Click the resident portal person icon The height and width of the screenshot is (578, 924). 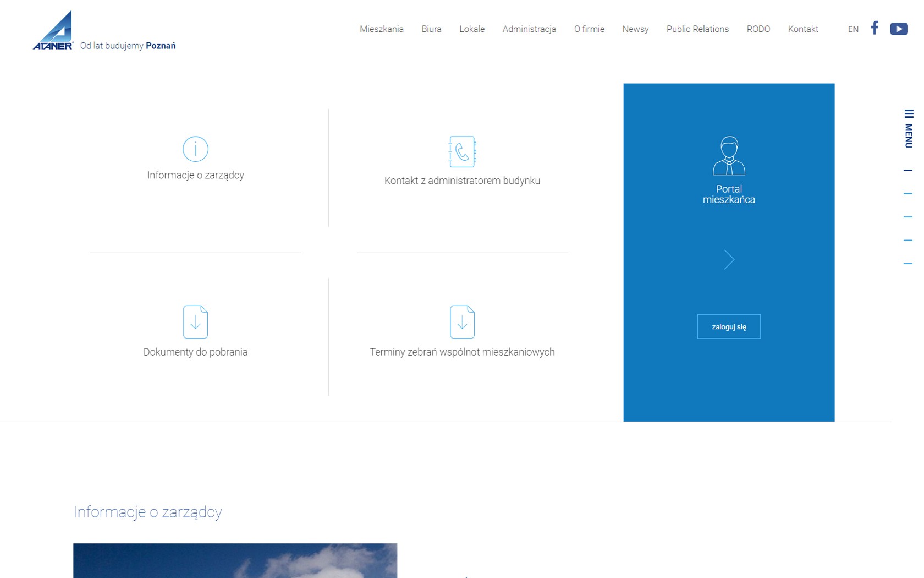click(x=729, y=156)
